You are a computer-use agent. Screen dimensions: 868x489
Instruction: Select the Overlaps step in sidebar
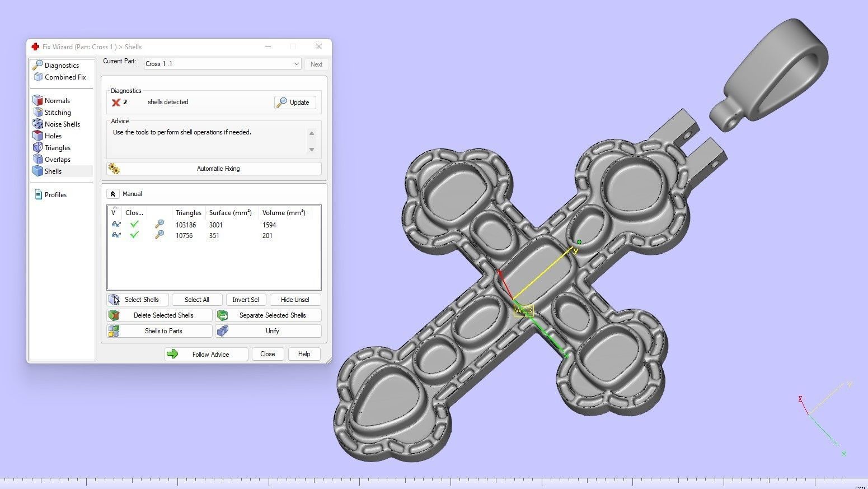coord(58,160)
